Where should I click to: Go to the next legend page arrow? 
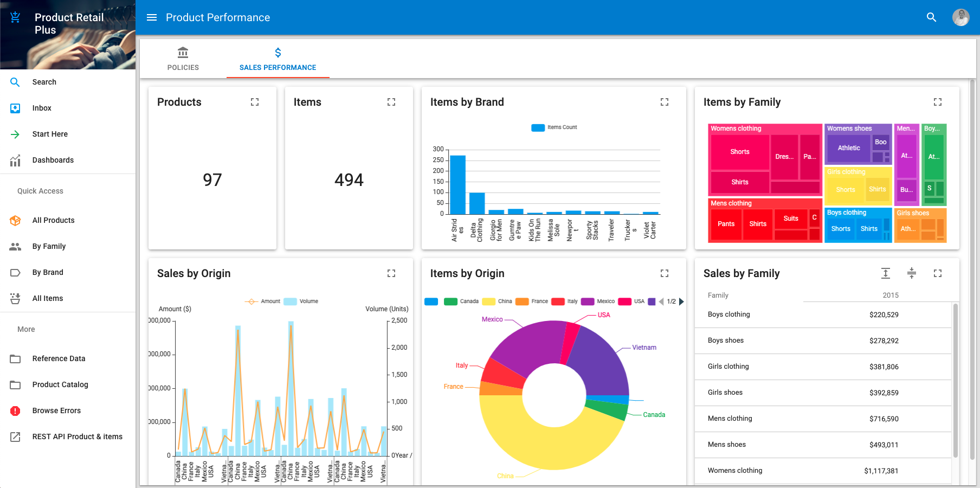pyautogui.click(x=681, y=301)
